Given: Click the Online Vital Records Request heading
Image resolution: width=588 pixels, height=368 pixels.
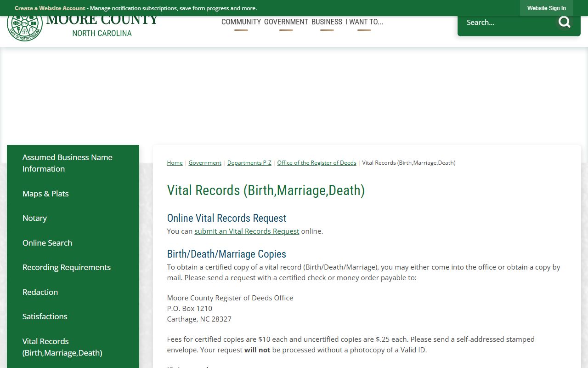Looking at the screenshot, I should click(x=226, y=218).
